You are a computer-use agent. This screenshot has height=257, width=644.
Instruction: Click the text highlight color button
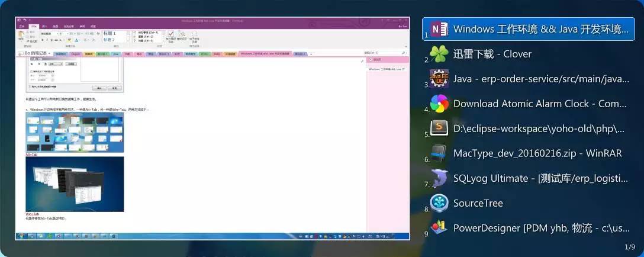click(69, 40)
